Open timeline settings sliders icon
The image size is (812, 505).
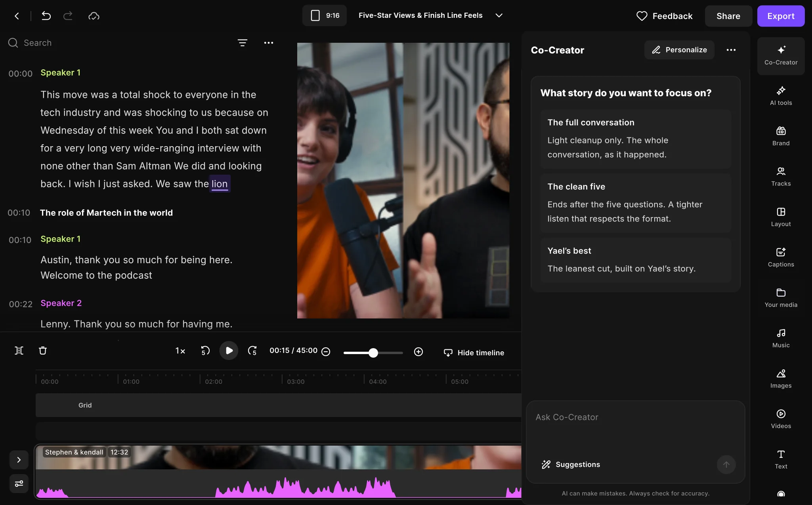(19, 484)
